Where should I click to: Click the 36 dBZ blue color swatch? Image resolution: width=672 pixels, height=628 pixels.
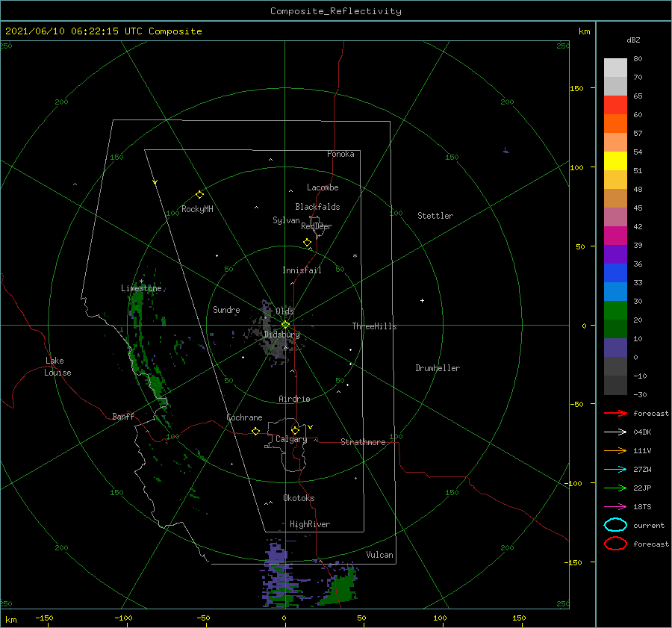[x=615, y=273]
